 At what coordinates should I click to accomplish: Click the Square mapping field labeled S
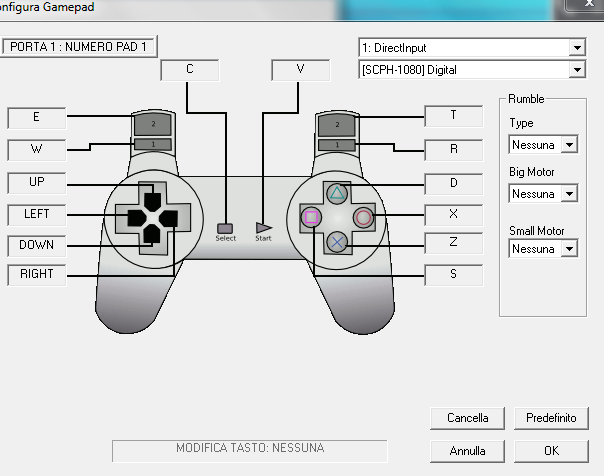coord(454,275)
